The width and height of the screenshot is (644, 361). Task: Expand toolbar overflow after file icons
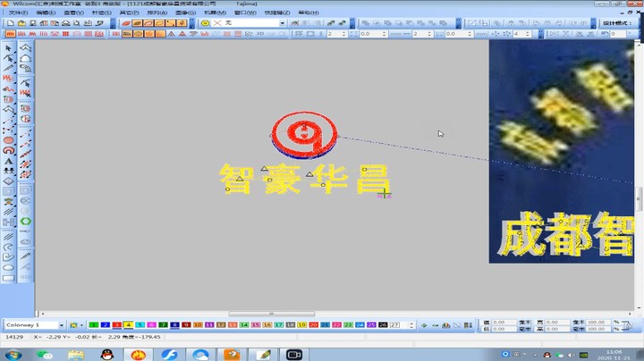pyautogui.click(x=113, y=23)
